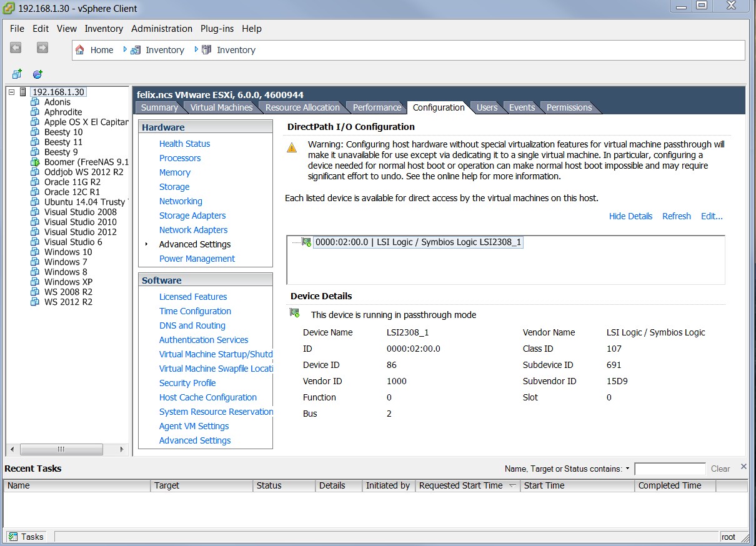Screen dimensions: 756x546
Task: Click the Oddjob WS 2012 R2 VM icon
Action: pos(35,172)
